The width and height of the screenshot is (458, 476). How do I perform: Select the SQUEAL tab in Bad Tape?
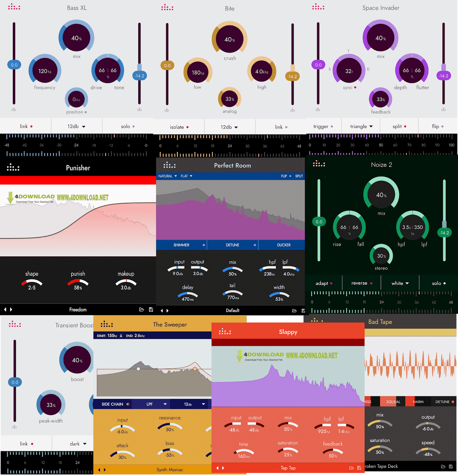(x=393, y=402)
